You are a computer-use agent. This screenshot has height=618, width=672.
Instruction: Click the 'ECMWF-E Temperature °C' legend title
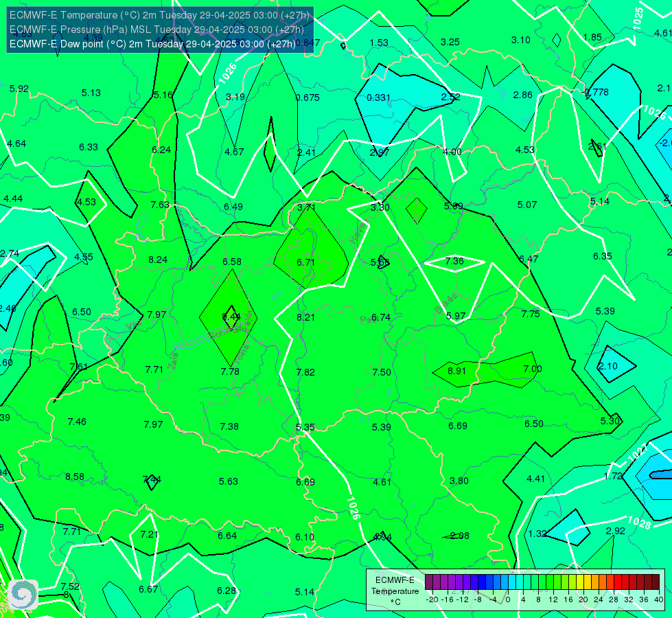[395, 591]
